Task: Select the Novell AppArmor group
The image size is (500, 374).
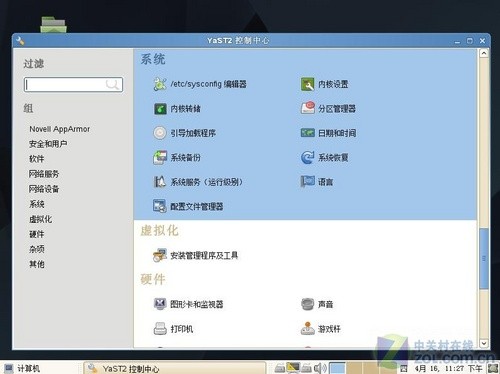Action: coord(60,129)
